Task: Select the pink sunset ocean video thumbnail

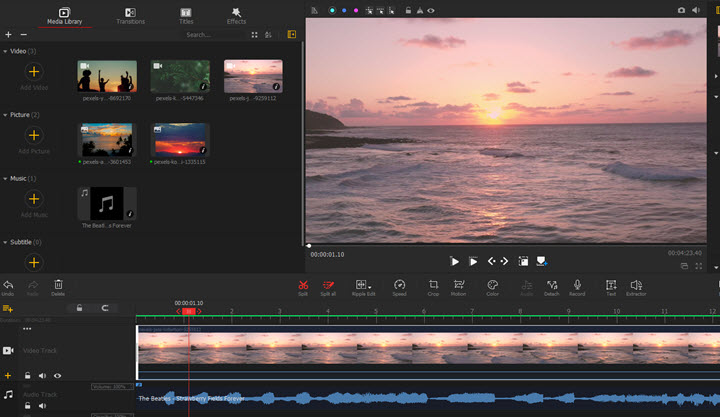Action: tap(253, 76)
